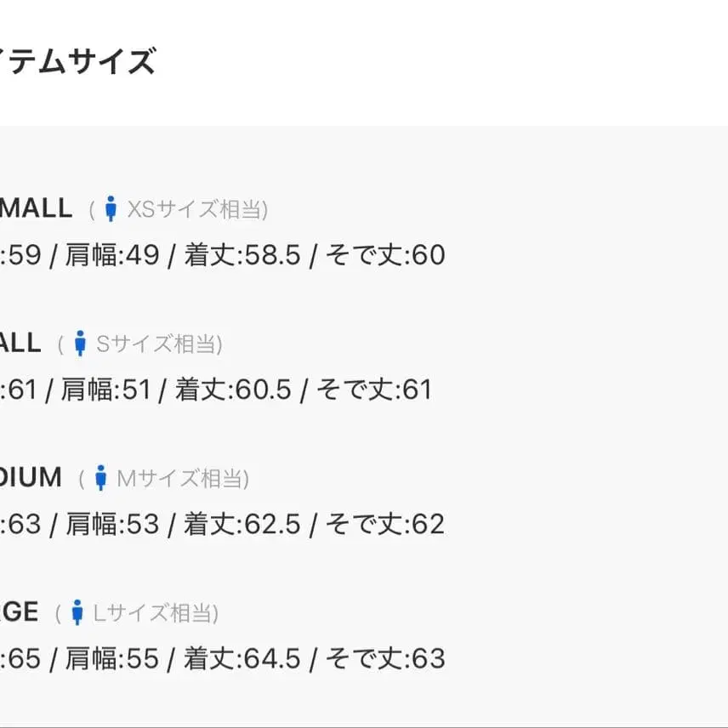Click the Lサイズ相当 text
Screen dimensions: 728x728
(156, 613)
